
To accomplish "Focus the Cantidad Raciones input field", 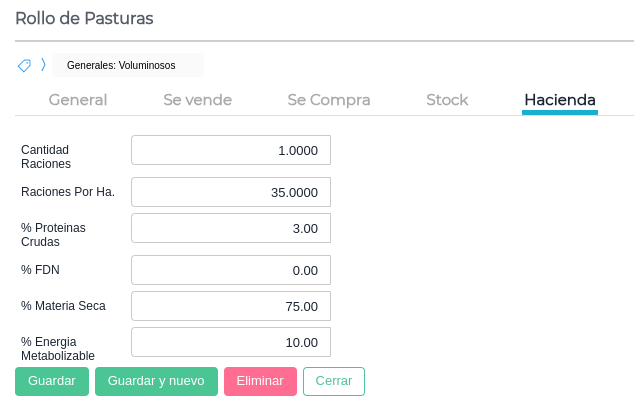I will click(231, 150).
